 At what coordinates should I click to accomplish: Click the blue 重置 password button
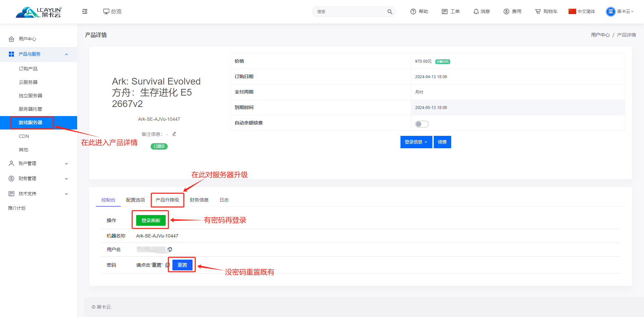182,265
